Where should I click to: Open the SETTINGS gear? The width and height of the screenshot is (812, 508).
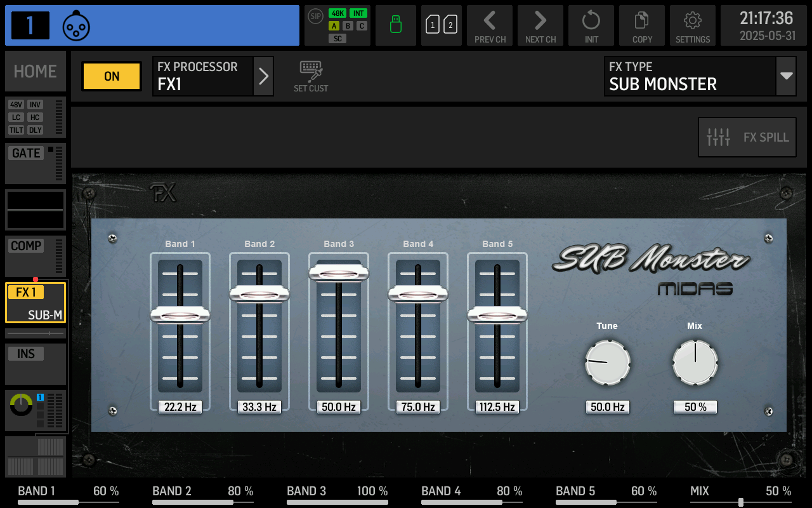pos(693,26)
